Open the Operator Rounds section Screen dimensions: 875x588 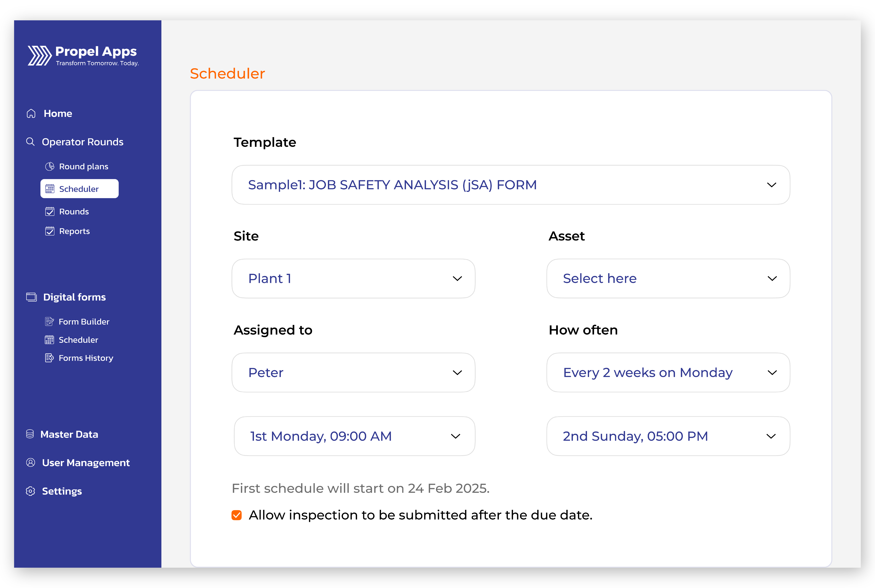[82, 142]
